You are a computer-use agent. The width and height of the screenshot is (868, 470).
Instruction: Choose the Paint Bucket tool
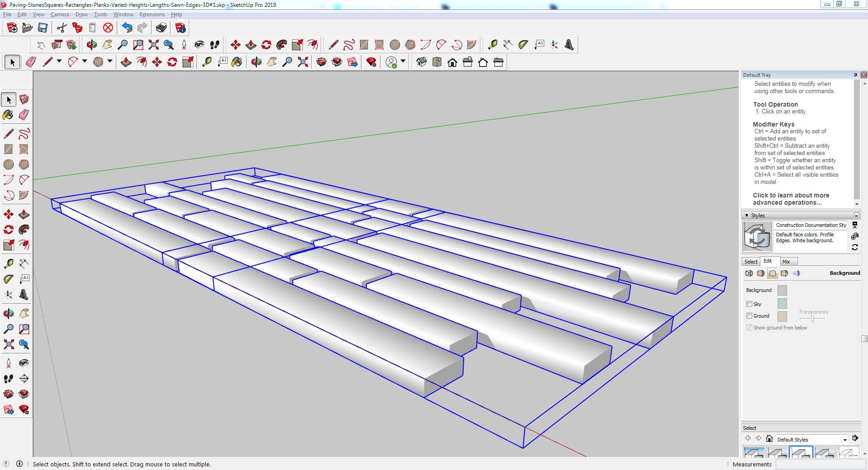point(8,115)
